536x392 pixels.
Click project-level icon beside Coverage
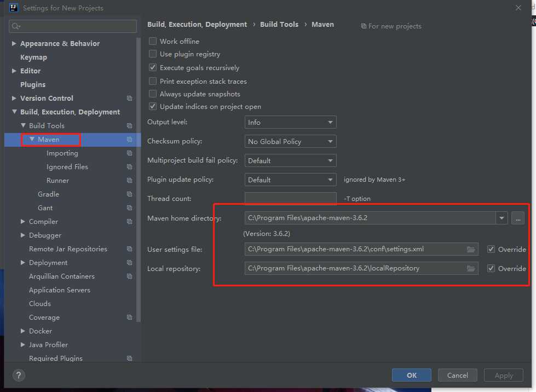[x=130, y=317]
